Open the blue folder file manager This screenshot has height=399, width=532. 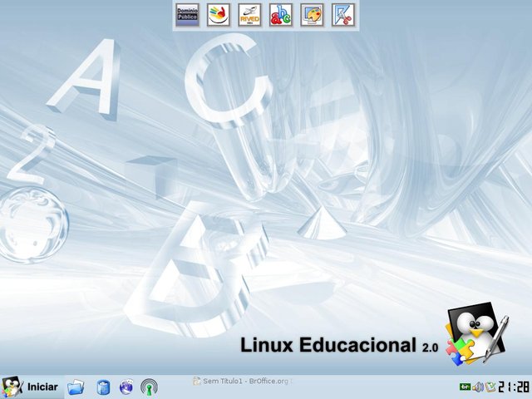pos(76,387)
